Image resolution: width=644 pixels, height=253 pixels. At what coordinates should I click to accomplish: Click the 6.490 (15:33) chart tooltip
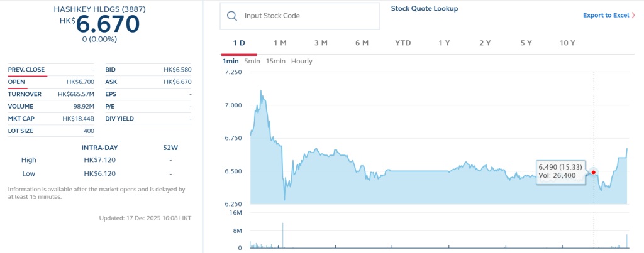click(561, 172)
